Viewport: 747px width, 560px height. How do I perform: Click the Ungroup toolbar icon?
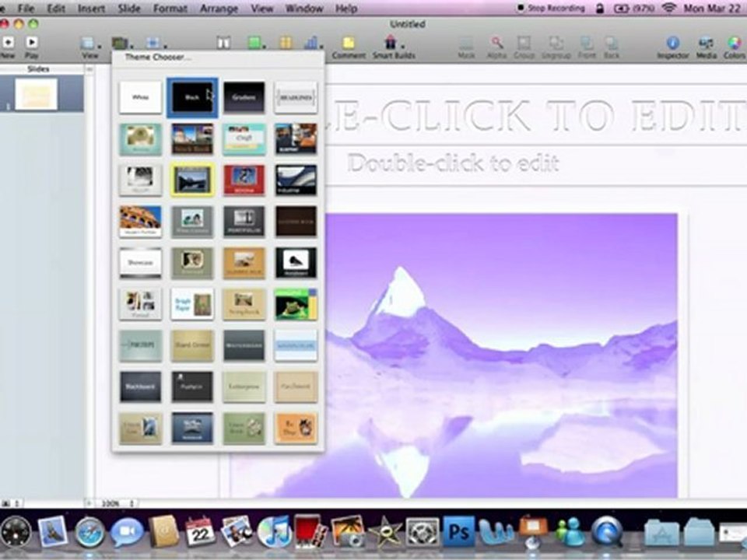pyautogui.click(x=556, y=47)
